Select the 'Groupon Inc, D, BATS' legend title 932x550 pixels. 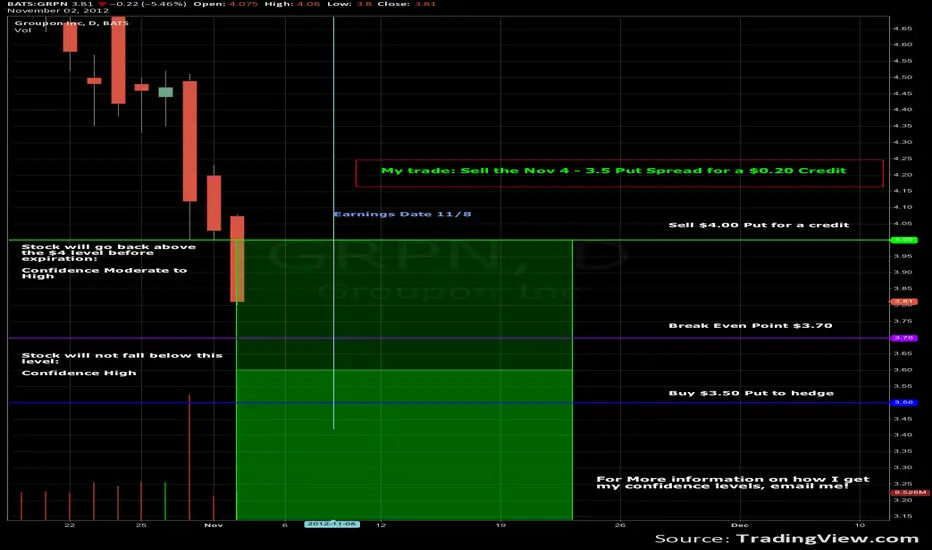coord(71,23)
